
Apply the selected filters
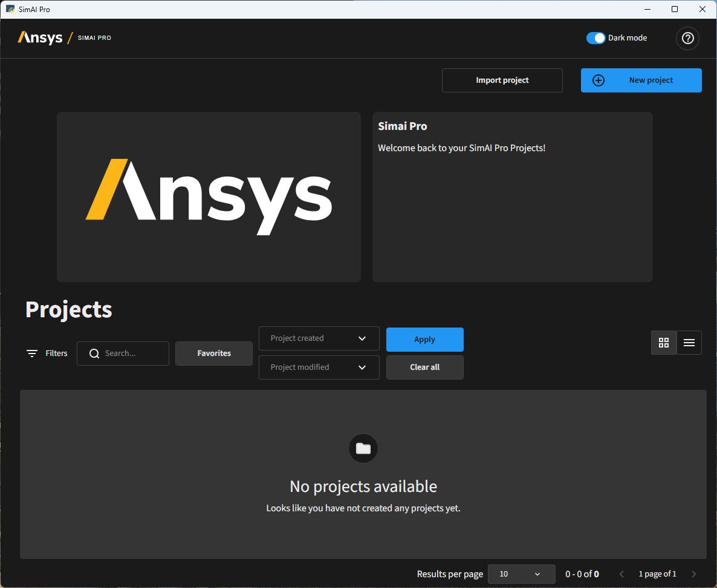pos(424,340)
